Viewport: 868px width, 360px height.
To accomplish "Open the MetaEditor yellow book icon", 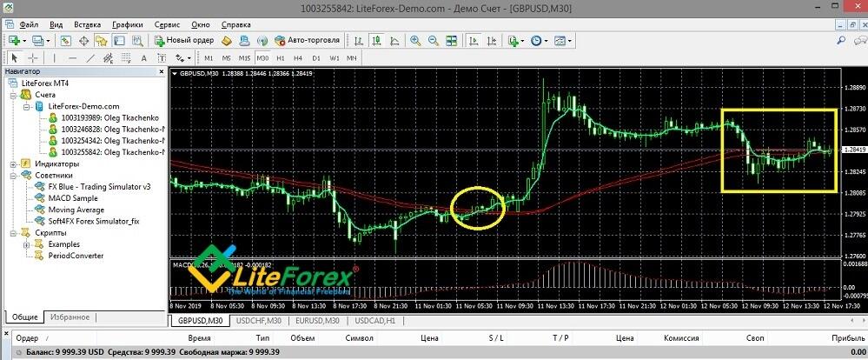I will pos(226,40).
